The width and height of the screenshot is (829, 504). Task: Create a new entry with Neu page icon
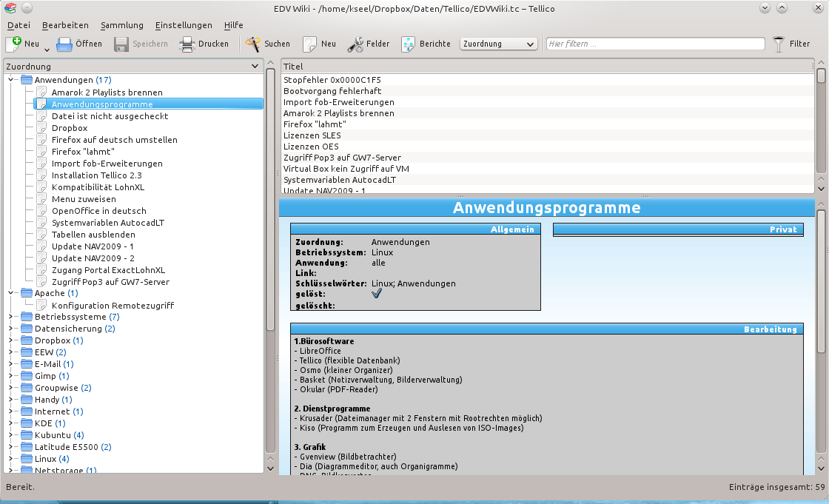310,44
